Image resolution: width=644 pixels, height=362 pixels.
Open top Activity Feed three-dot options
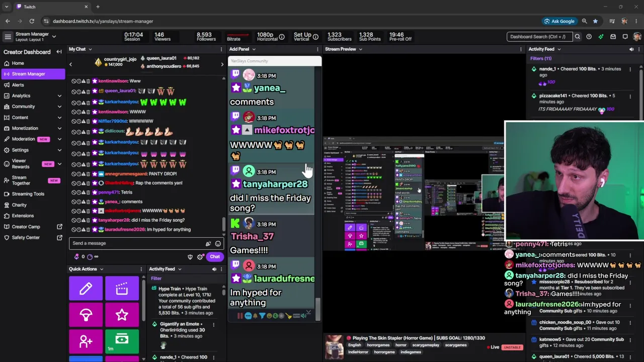coord(639,49)
